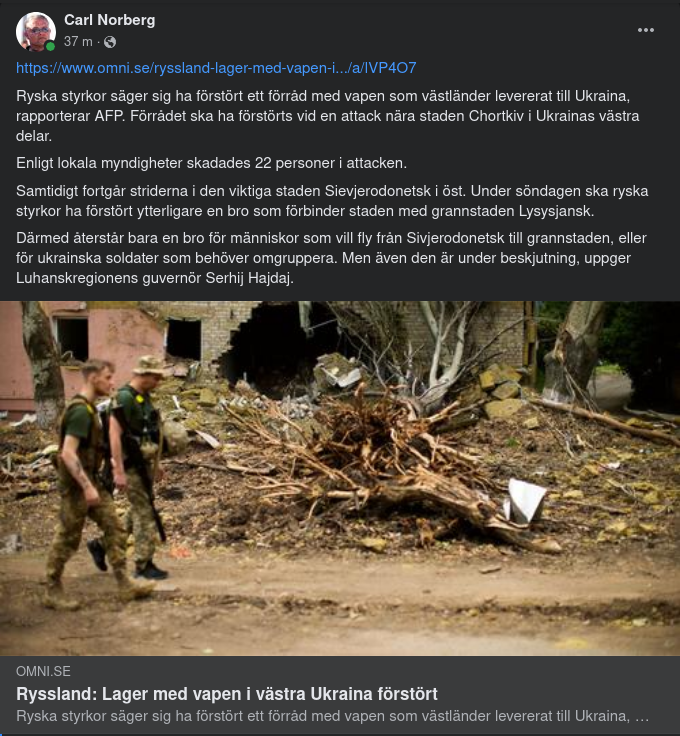Click paragraph about Sievjerodonetsk and Lysysjansk bridge
Viewport: 680px width, 736px height.
click(x=332, y=201)
